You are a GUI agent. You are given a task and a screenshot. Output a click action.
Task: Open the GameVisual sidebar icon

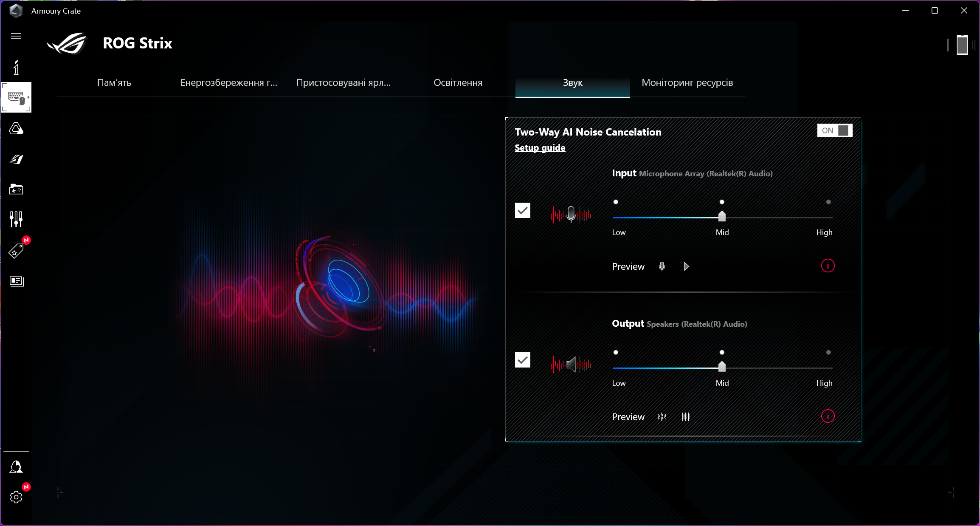[16, 159]
